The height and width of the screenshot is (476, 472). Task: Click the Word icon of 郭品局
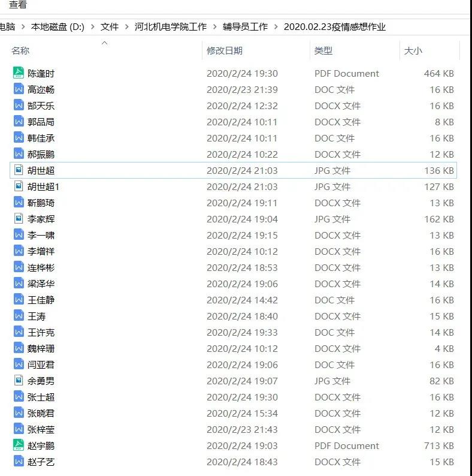pos(19,122)
